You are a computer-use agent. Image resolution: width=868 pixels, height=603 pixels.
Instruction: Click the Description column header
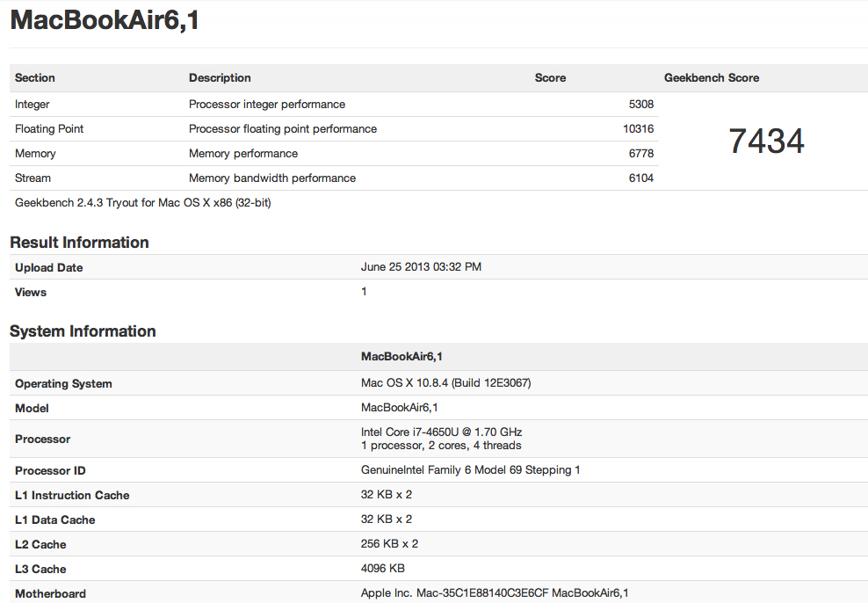[220, 77]
